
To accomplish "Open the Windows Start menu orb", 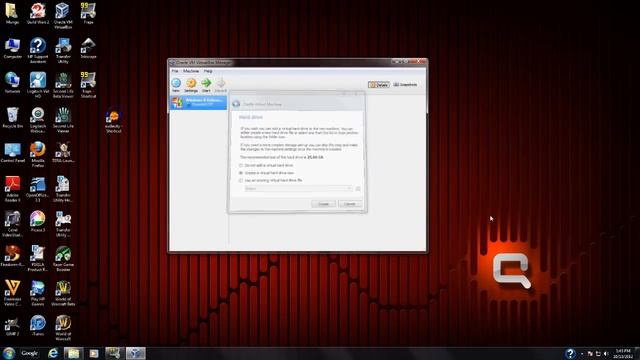I will pyautogui.click(x=9, y=353).
